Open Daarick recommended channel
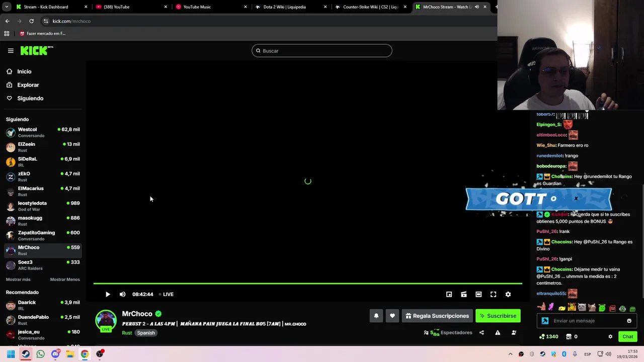Image resolution: width=644 pixels, height=362 pixels. pyautogui.click(x=43, y=305)
